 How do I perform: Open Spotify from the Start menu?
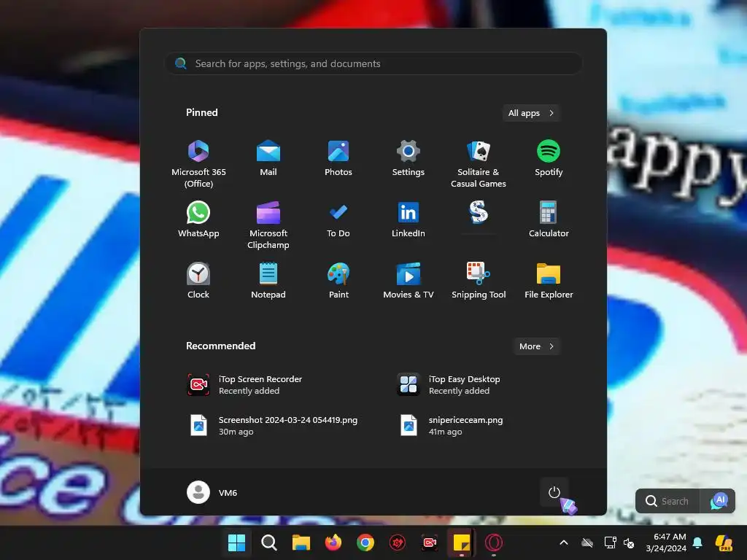click(x=549, y=158)
